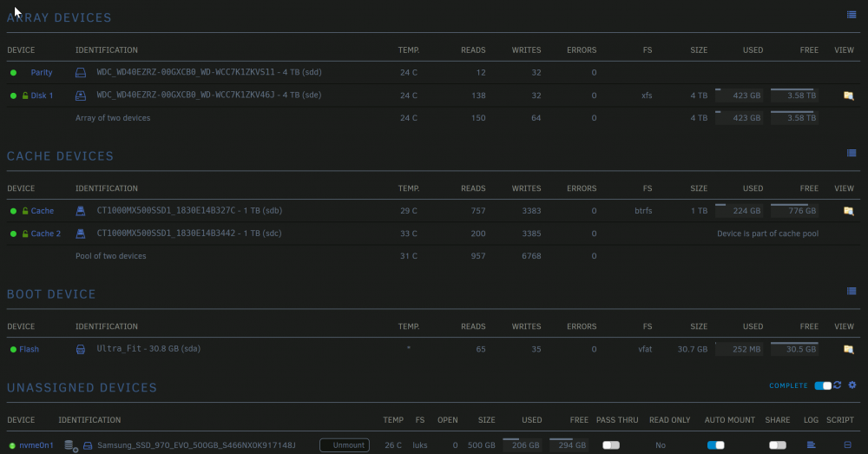Browse the Cache pool with the folder icon
Viewport: 868px width, 454px height.
(x=848, y=211)
